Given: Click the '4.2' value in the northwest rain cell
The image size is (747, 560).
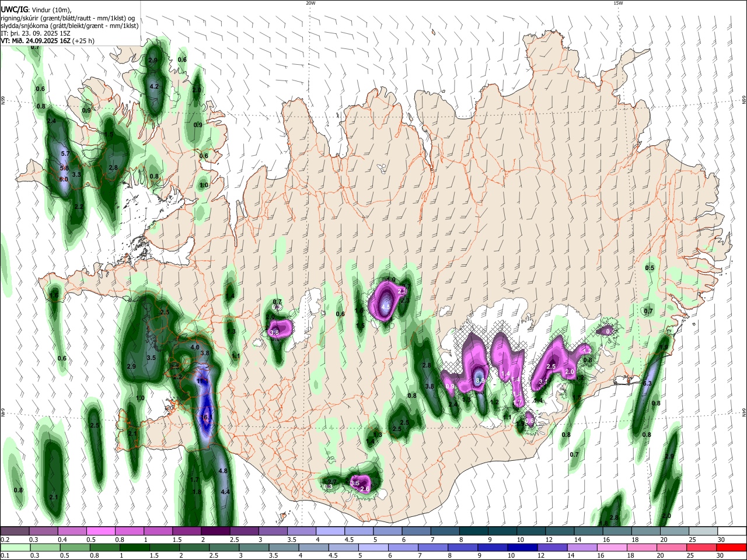Looking at the screenshot, I should [x=154, y=86].
